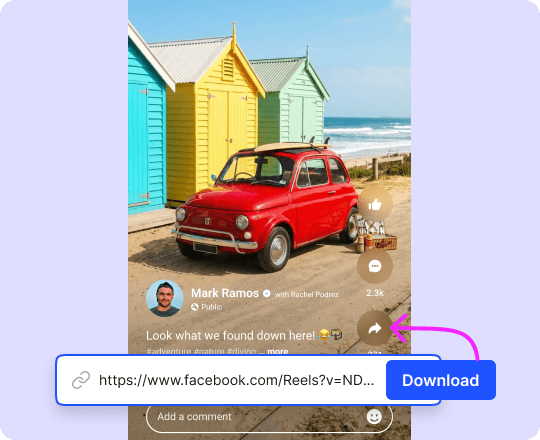The image size is (540, 440).
Task: Click the Public globe icon
Action: 195,307
